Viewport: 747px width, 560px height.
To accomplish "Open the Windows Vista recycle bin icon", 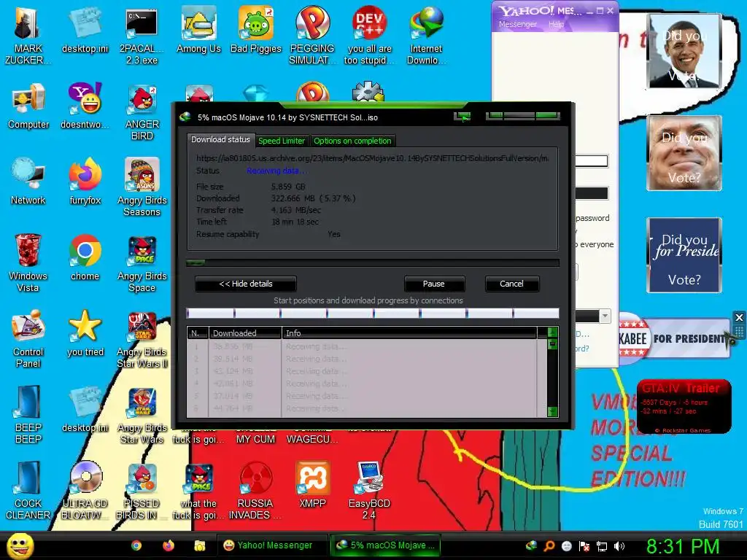I will coord(28,262).
